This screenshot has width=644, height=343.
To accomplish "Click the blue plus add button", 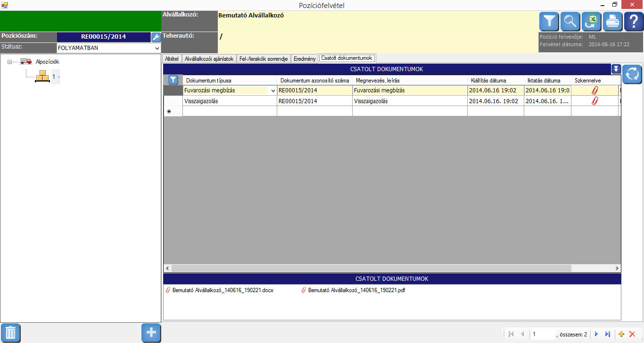I will coord(151,333).
